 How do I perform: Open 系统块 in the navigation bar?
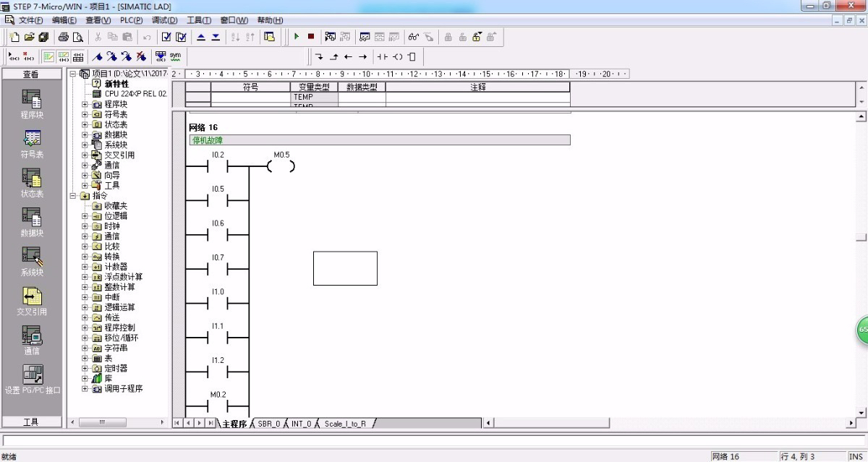[x=32, y=261]
